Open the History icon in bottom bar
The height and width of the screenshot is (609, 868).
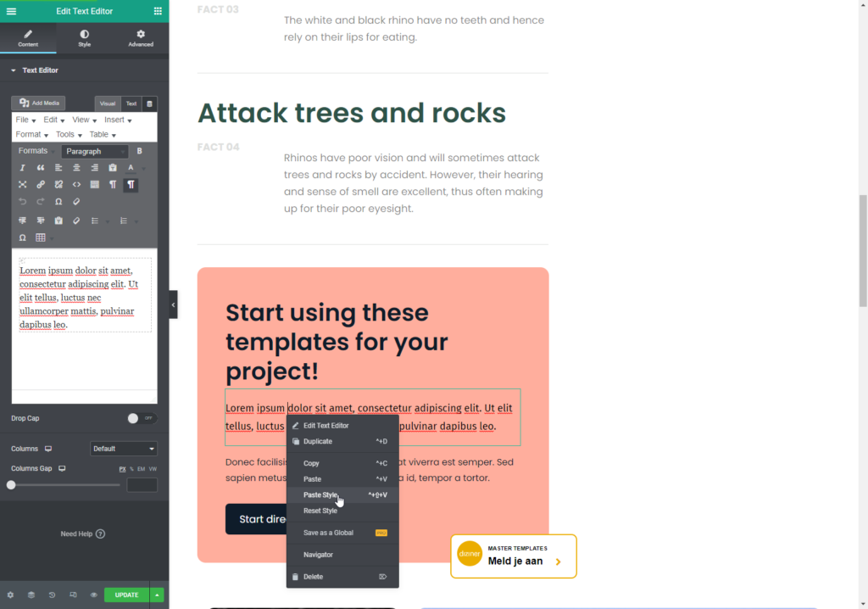point(52,595)
